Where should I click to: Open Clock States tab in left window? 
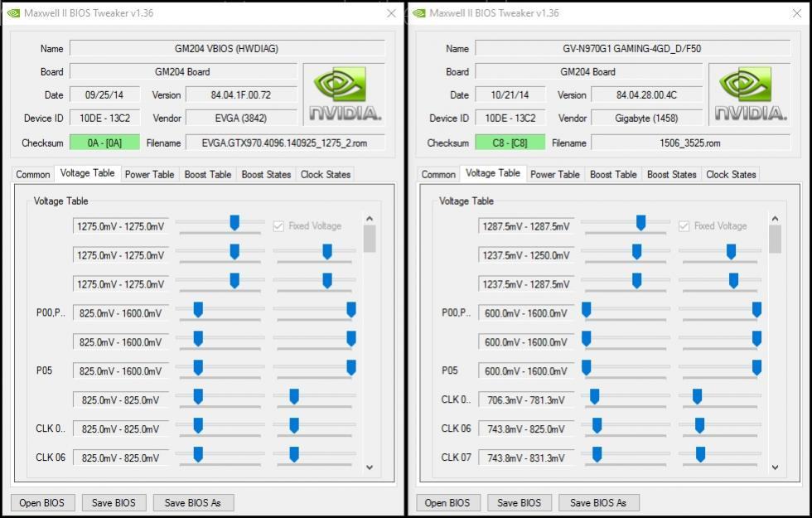(x=326, y=175)
